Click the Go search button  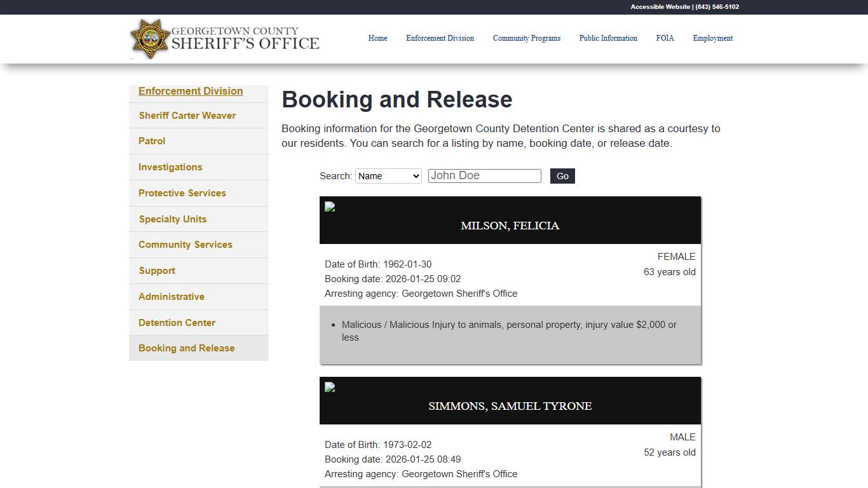[562, 176]
